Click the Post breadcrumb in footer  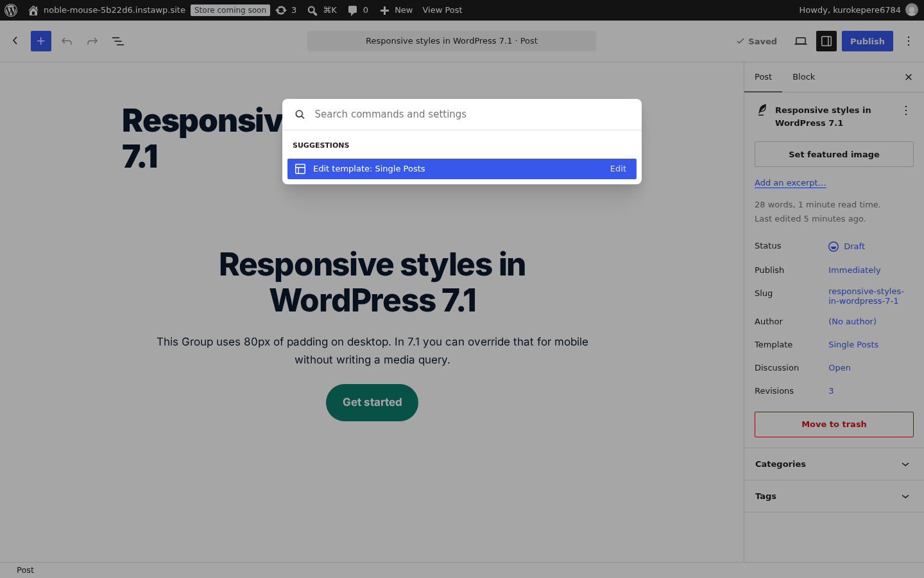point(26,570)
